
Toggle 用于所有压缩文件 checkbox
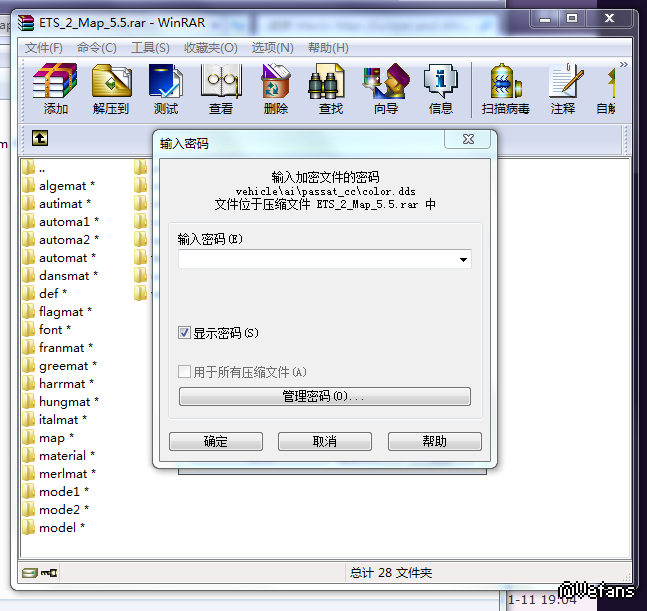tap(184, 371)
